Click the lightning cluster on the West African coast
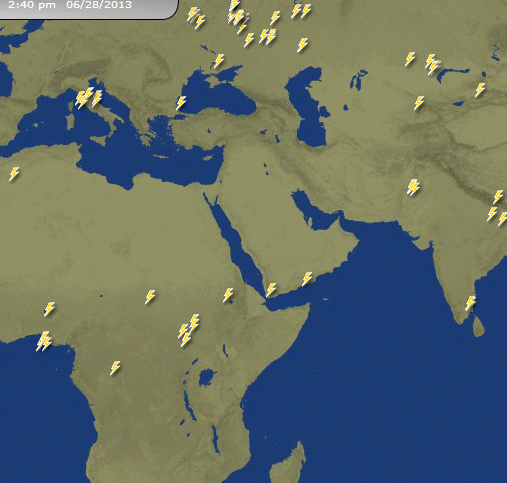Image resolution: width=507 pixels, height=483 pixels. (44, 341)
